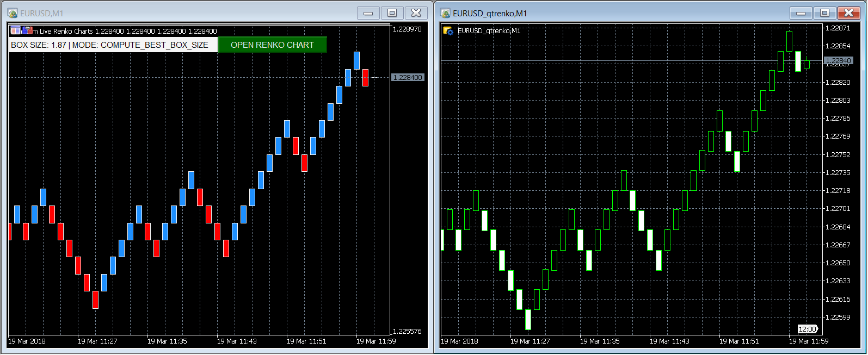Screen dimensions: 868x355
Task: Click the 1.22840 price marker on qtrenko chart
Action: click(839, 60)
